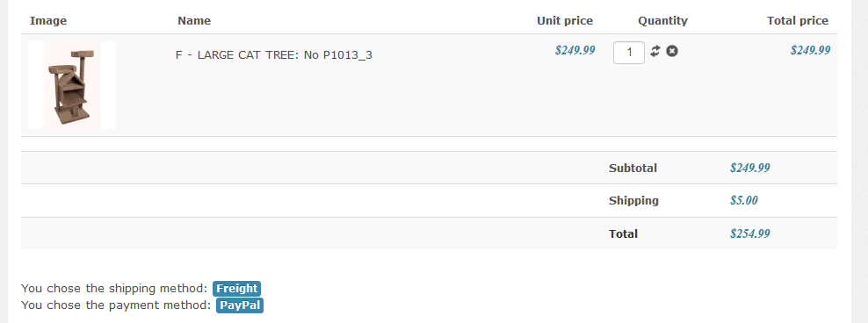Screen dimensions: 868x323
Task: Select the Freight shipping method badge
Action: coord(237,289)
